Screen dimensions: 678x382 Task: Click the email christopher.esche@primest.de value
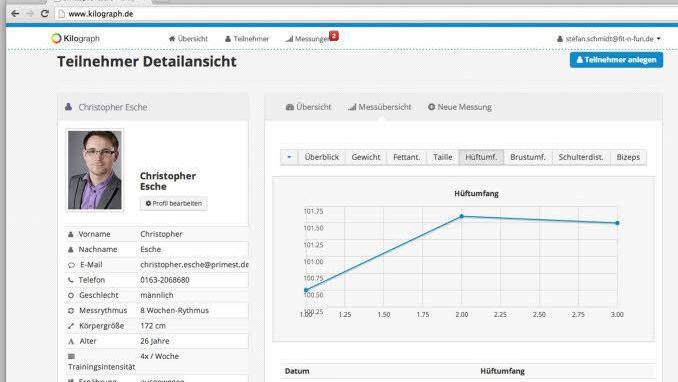click(x=194, y=264)
